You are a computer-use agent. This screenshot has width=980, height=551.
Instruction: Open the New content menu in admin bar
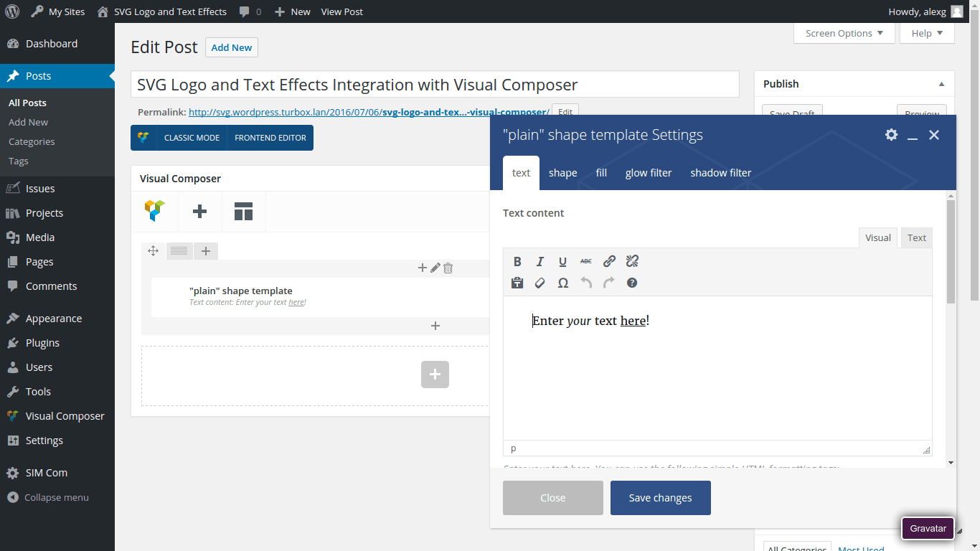click(293, 11)
